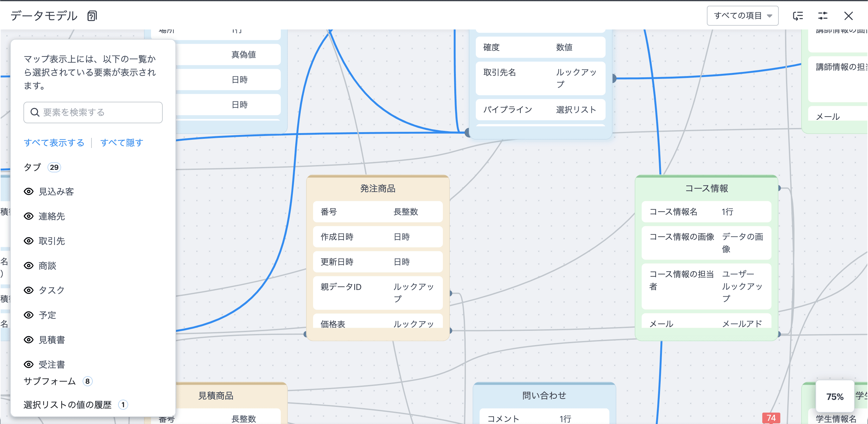Toggle visibility of タスク
The image size is (868, 424).
tap(28, 290)
